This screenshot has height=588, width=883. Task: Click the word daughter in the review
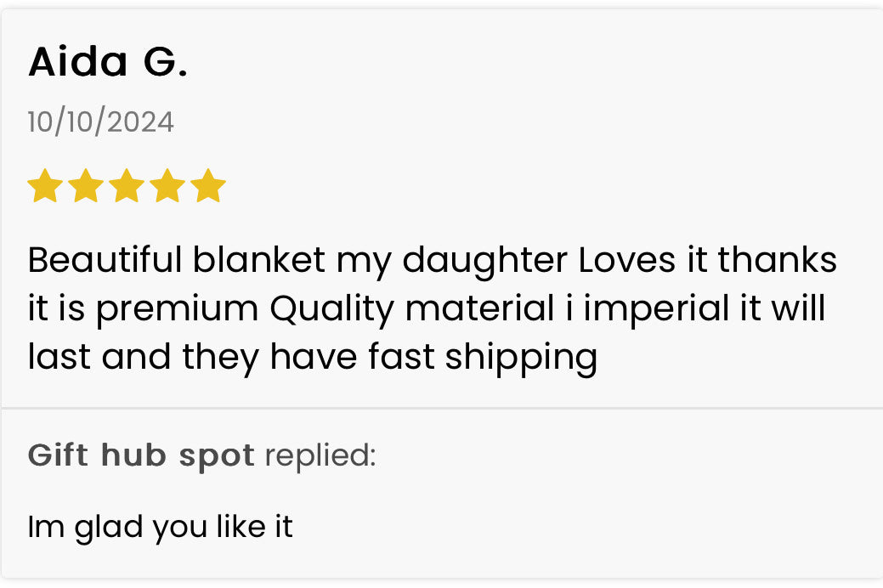click(x=485, y=260)
